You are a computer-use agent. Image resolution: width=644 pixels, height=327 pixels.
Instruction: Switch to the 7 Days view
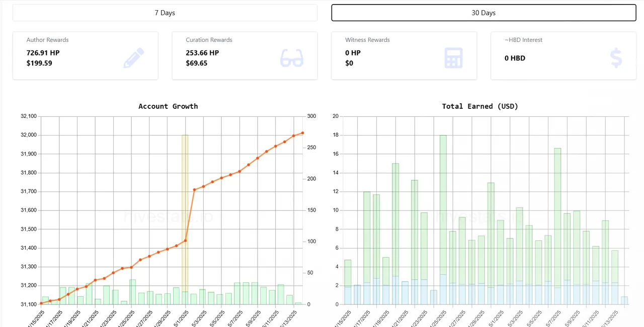coord(165,13)
